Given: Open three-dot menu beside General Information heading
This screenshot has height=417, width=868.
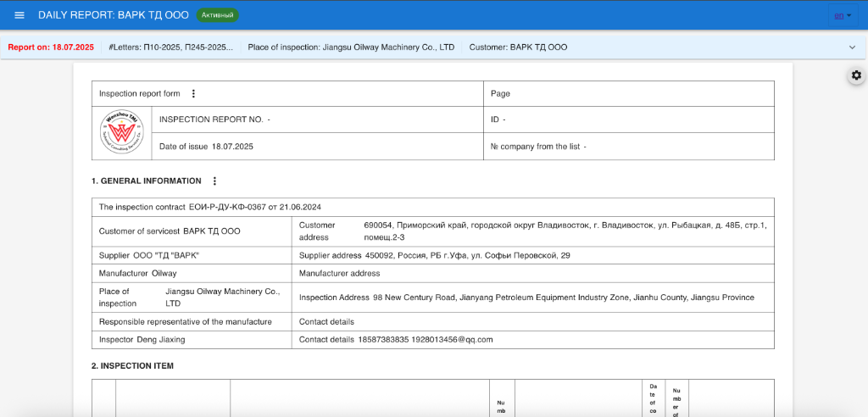Looking at the screenshot, I should coord(214,181).
